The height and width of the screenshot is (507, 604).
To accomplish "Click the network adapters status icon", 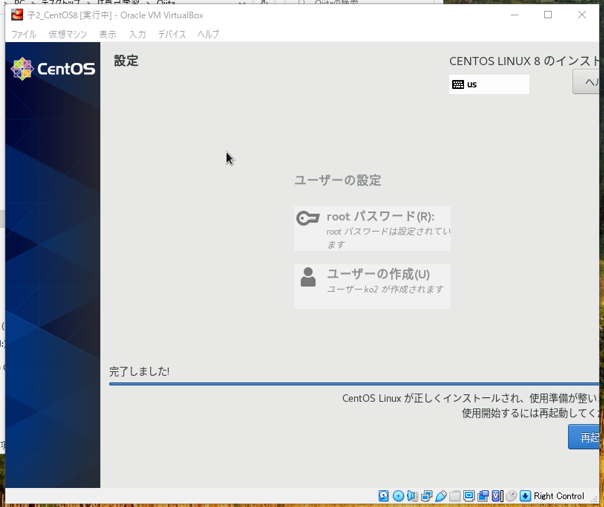I will [427, 495].
